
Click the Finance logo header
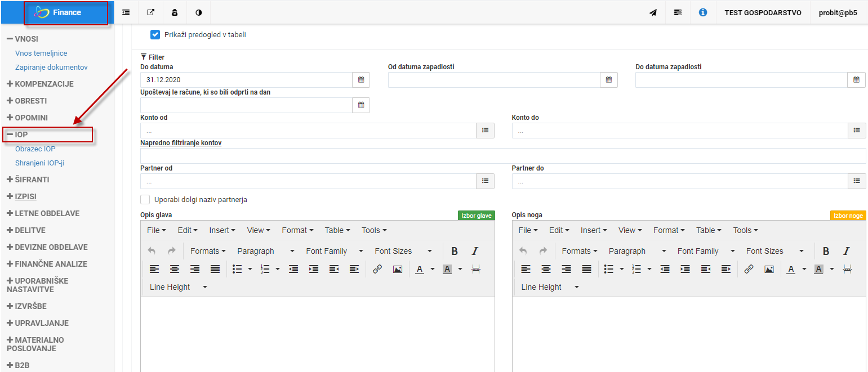(57, 12)
